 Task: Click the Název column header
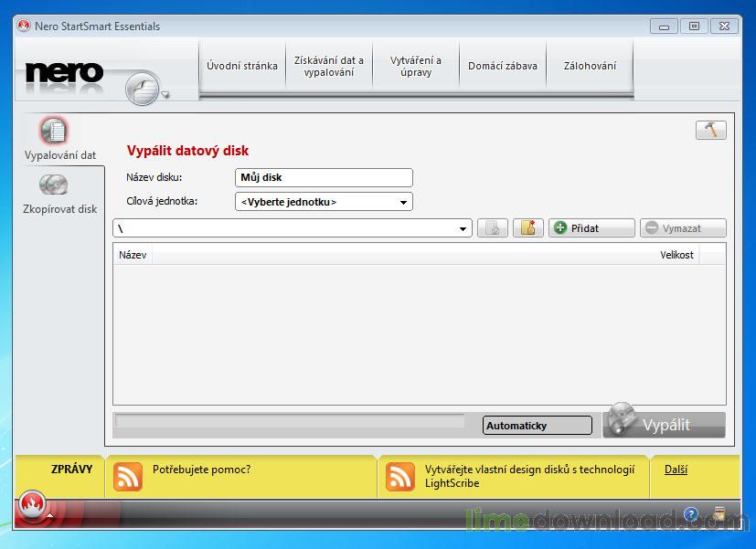[x=133, y=255]
